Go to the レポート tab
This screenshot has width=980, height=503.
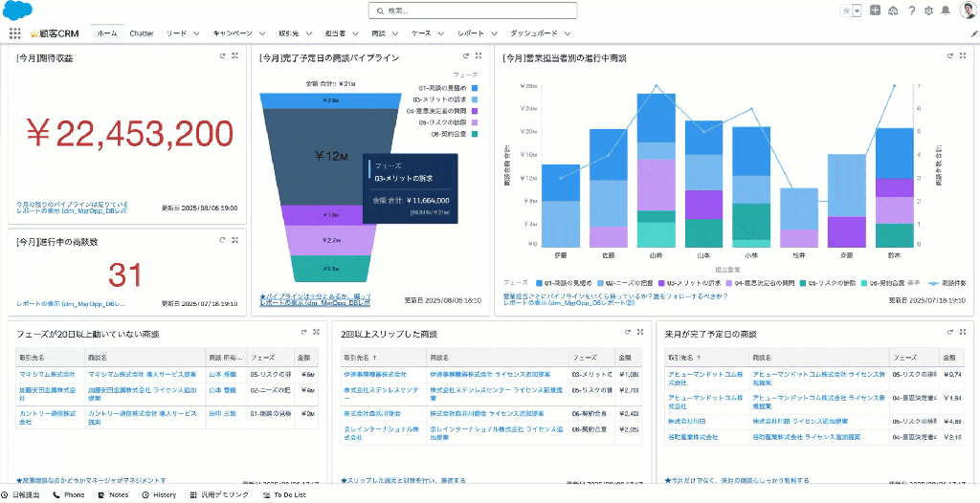(x=470, y=33)
